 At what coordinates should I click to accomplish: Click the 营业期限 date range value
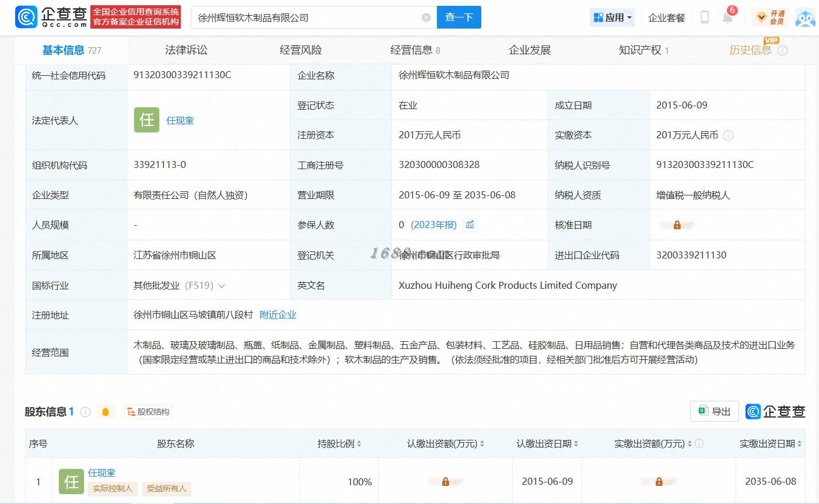pyautogui.click(x=457, y=195)
